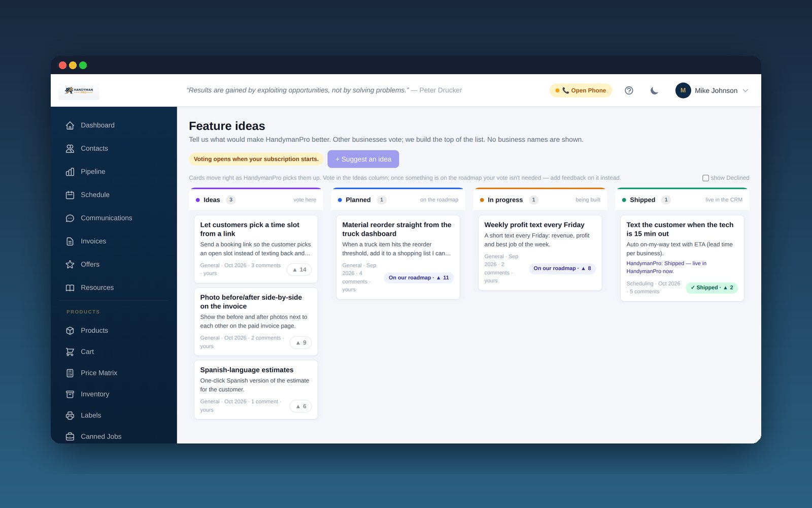Open help via question mark icon
Viewport: 812px width, 508px height.
click(x=629, y=90)
